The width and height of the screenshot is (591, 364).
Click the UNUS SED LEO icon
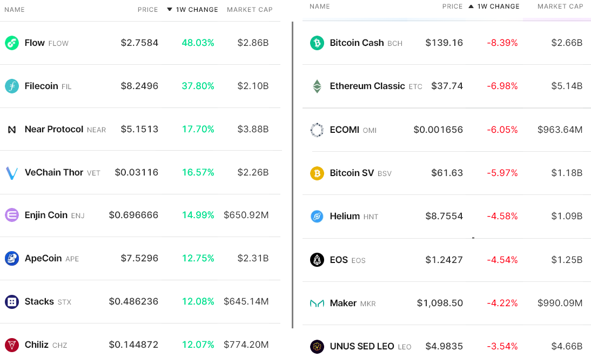317,347
